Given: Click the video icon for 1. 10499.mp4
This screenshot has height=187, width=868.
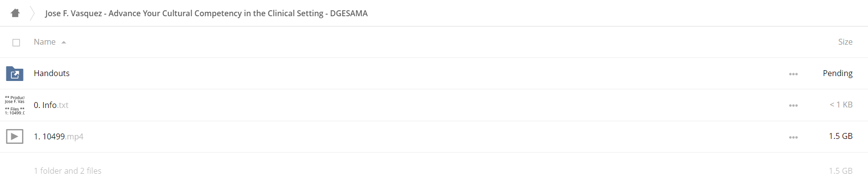Looking at the screenshot, I should pyautogui.click(x=15, y=136).
